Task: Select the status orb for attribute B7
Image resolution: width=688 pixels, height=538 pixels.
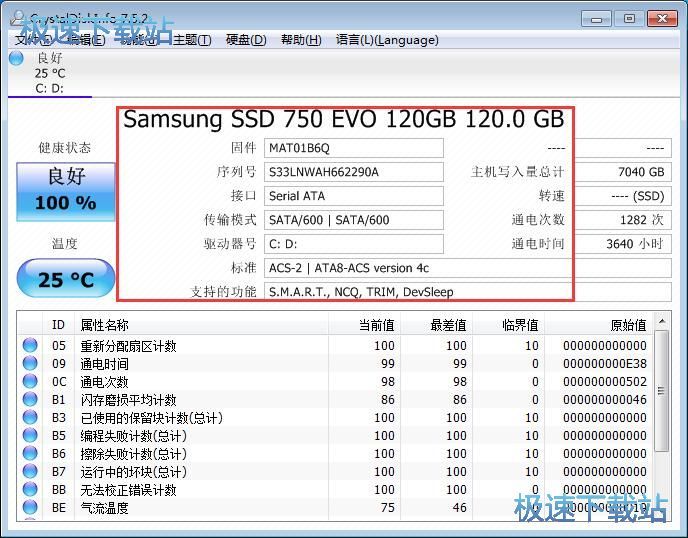Action: click(30, 472)
